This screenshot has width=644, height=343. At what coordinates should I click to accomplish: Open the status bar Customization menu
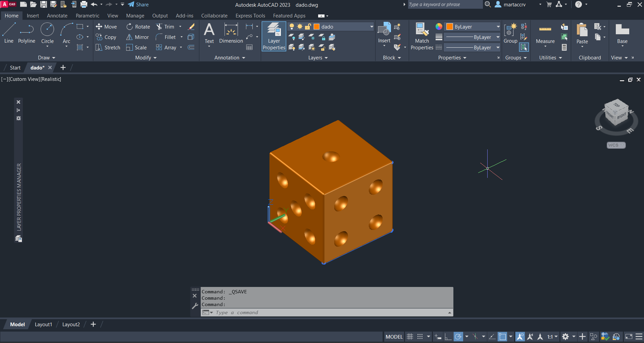point(639,337)
